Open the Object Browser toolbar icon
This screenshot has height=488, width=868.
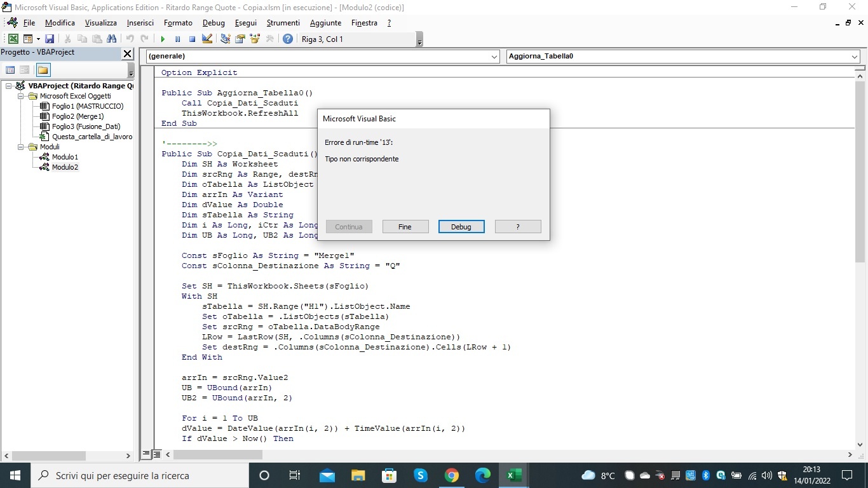(x=255, y=39)
